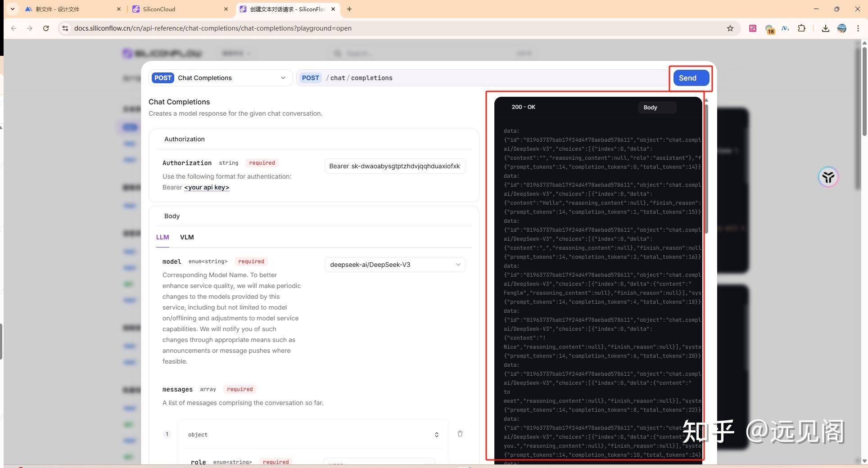Close the SiliconCloud browser tab
The height and width of the screenshot is (468, 868).
coord(226,9)
